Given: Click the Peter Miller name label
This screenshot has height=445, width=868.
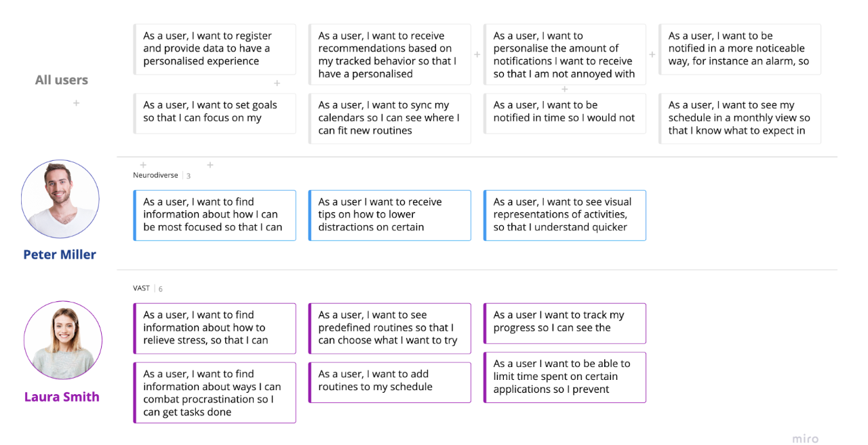Looking at the screenshot, I should (x=60, y=254).
